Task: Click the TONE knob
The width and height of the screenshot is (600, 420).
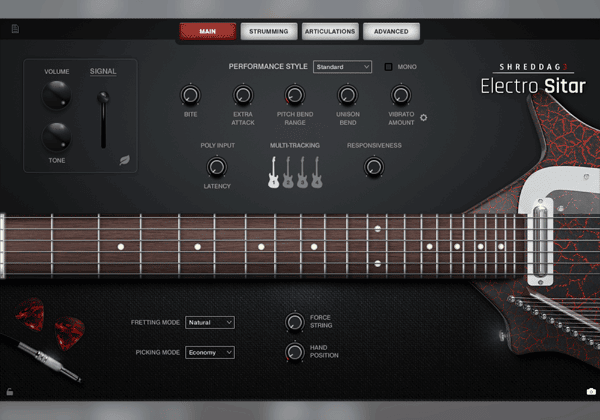Action: point(57,137)
